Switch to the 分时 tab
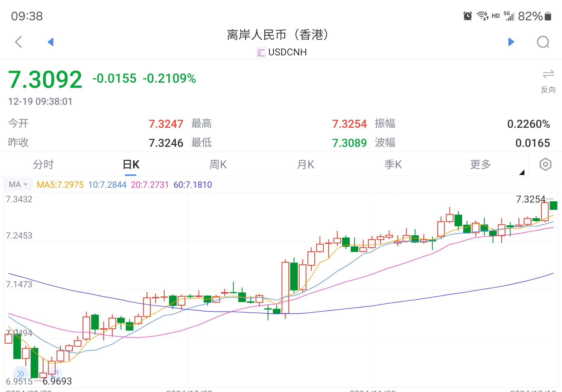 click(43, 164)
